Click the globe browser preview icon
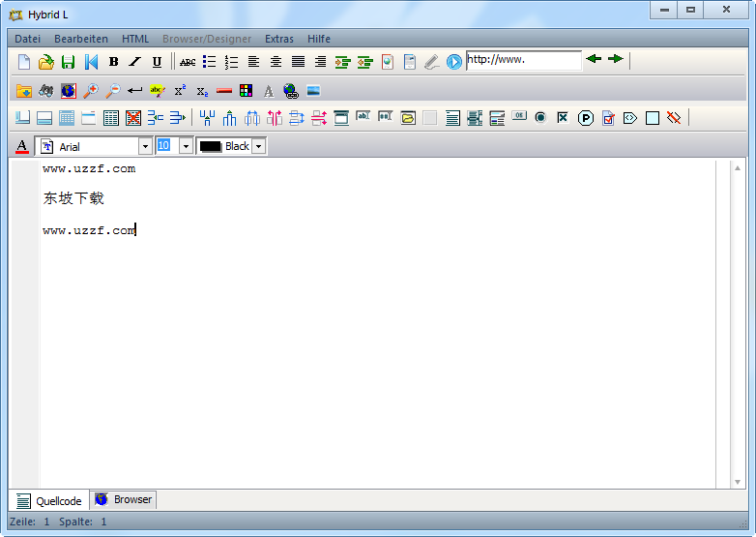The image size is (756, 537). tap(69, 90)
